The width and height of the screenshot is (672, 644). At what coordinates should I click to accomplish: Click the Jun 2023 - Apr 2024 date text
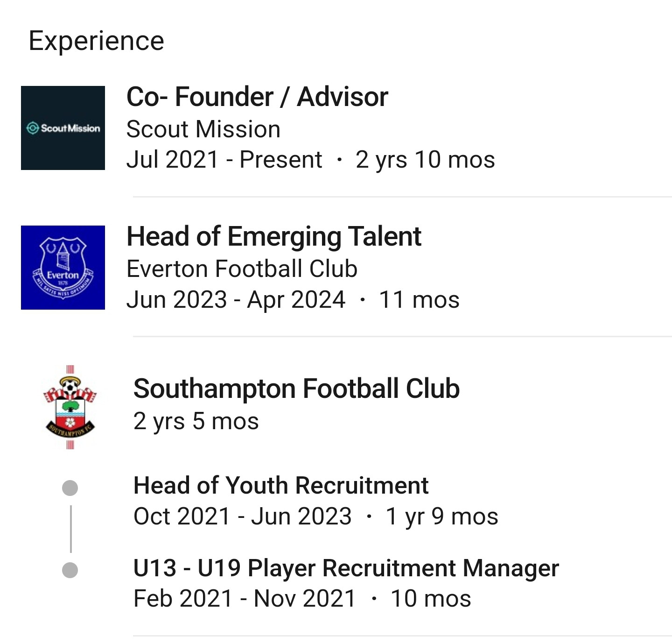point(235,300)
